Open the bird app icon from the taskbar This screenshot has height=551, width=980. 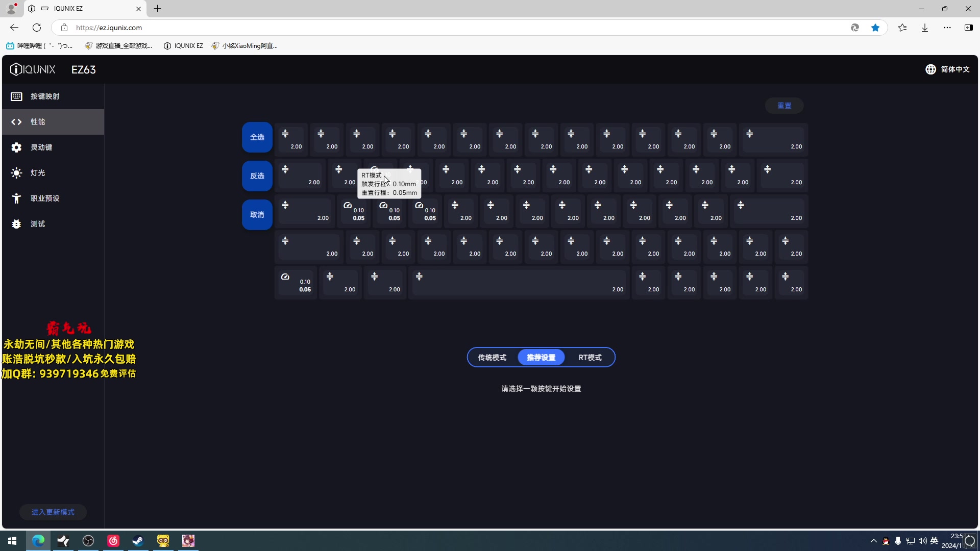pyautogui.click(x=63, y=541)
